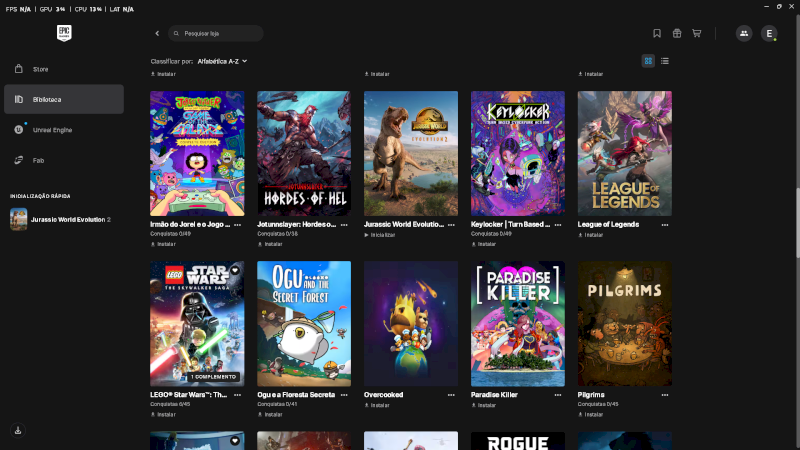Toggle favorite heart on LEGO Star Wars
The height and width of the screenshot is (450, 800).
[x=235, y=270]
